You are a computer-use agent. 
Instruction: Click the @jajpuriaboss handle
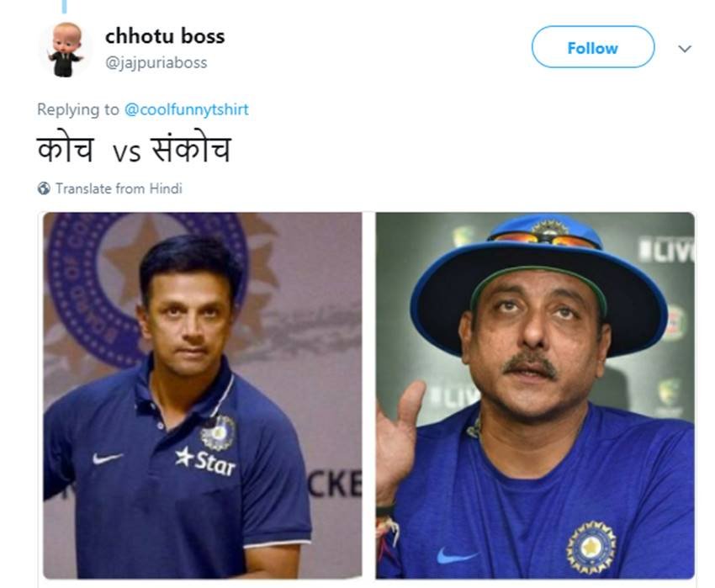156,62
